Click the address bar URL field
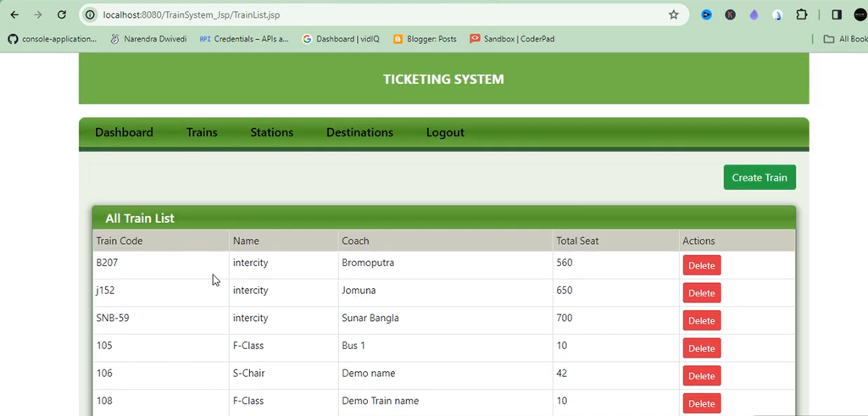The image size is (868, 416). pos(382,15)
